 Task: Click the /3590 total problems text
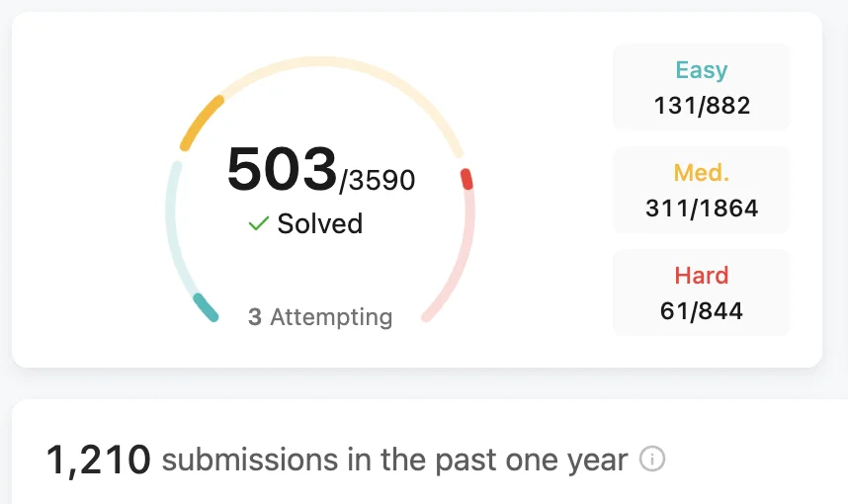click(x=377, y=180)
